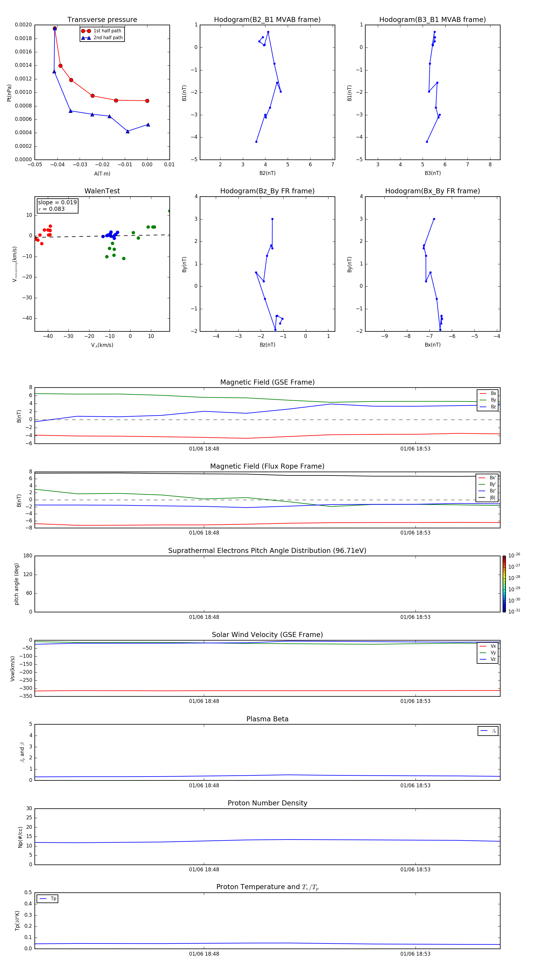Click the "Bz(nT)" x-axis label
Screen dimensions: 535x980
(267, 345)
